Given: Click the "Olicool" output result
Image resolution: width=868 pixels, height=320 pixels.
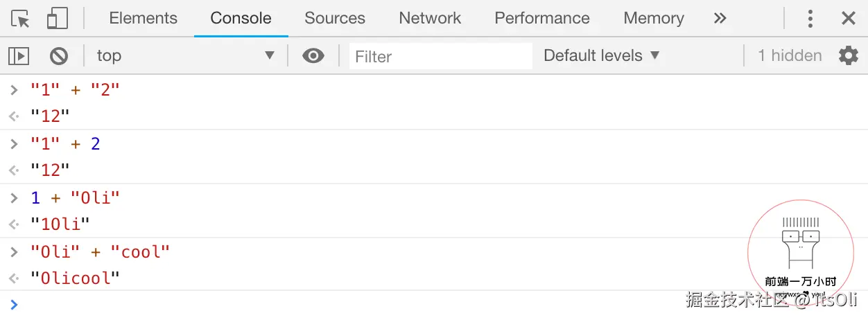Looking at the screenshot, I should 75,278.
